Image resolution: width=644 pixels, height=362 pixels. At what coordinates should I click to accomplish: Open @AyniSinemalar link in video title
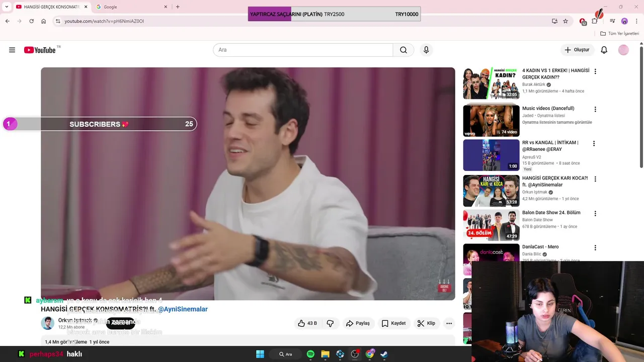click(183, 309)
